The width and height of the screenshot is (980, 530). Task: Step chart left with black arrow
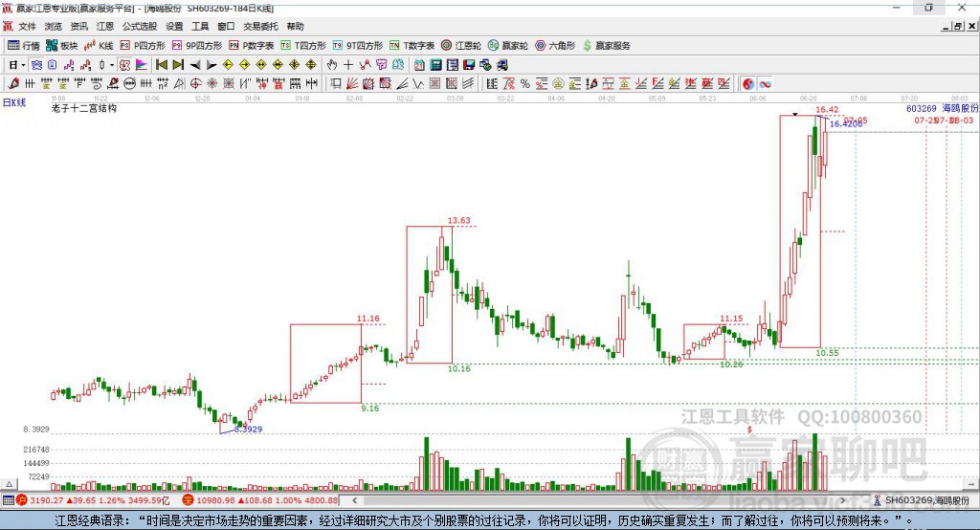pyautogui.click(x=195, y=65)
